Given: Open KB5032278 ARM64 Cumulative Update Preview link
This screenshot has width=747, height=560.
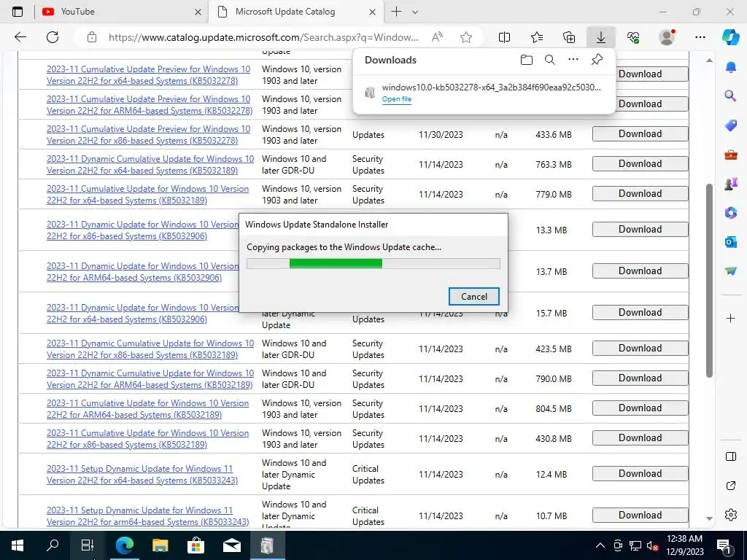Looking at the screenshot, I should 150,105.
